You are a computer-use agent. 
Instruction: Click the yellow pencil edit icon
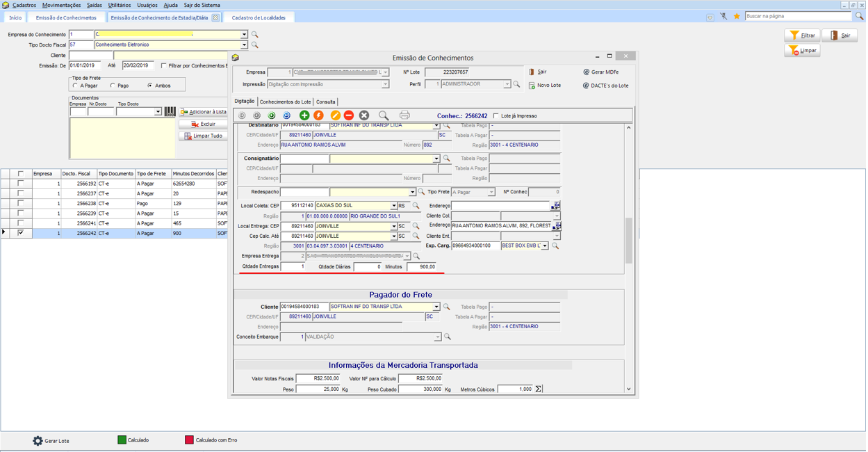335,115
